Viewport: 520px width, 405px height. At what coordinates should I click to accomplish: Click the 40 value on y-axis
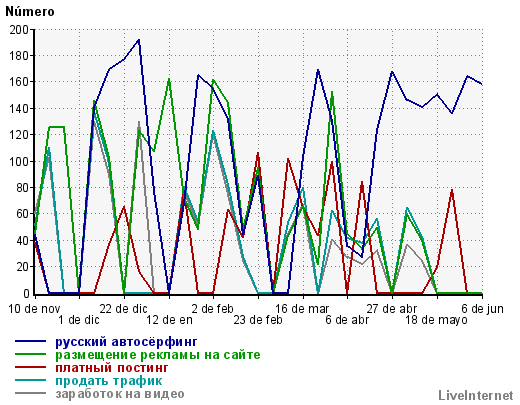23,240
